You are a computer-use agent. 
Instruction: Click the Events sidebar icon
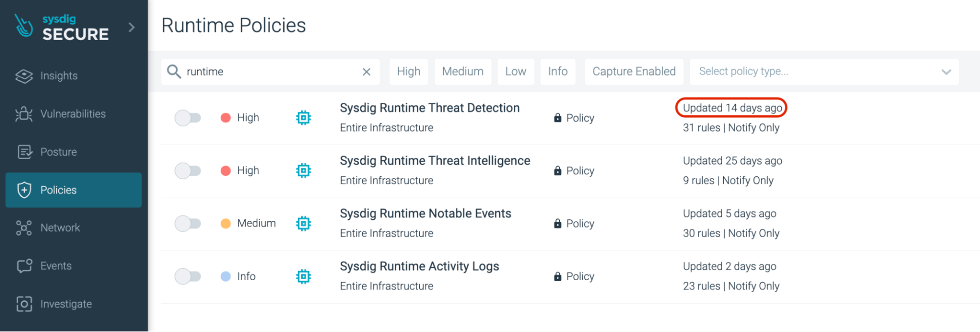[x=24, y=266]
